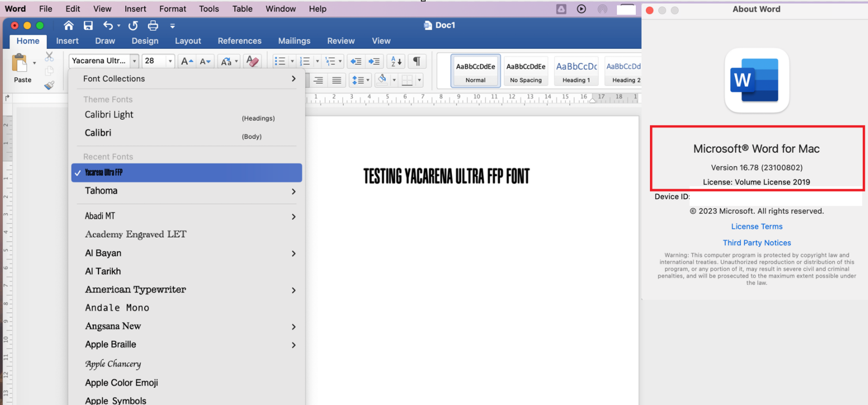
Task: Open the Format menu in menu bar
Action: pos(172,9)
